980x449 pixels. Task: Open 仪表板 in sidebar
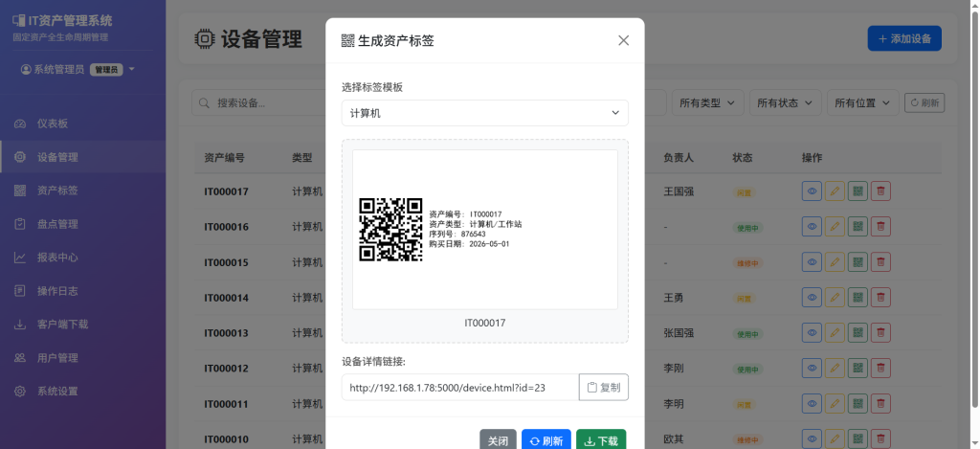(x=83, y=123)
